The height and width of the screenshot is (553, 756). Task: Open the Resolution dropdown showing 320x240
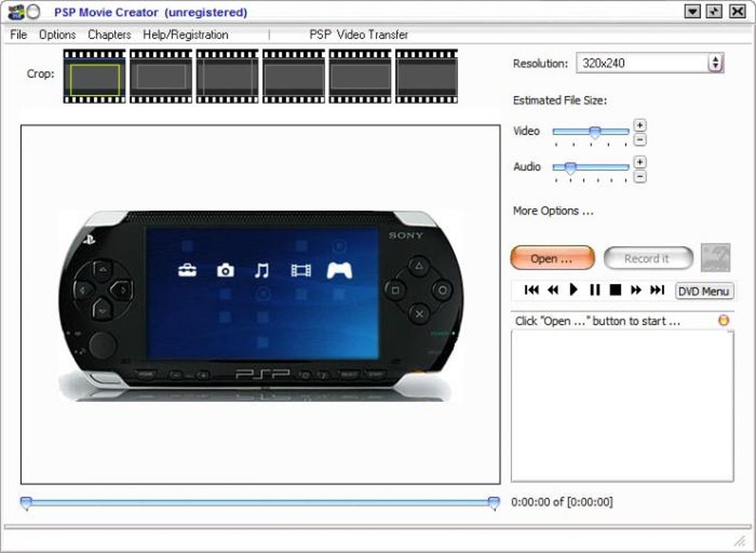[x=649, y=63]
